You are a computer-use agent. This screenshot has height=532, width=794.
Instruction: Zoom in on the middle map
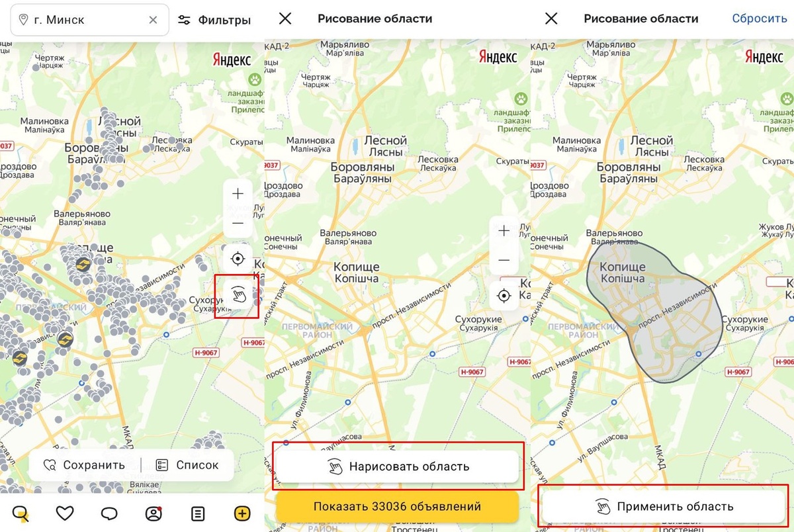tap(504, 231)
